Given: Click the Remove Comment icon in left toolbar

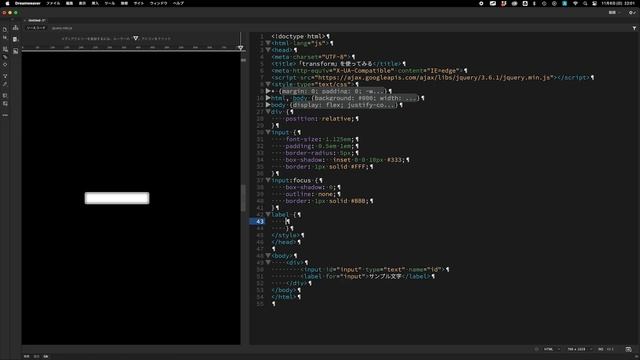Looking at the screenshot, I should tap(5, 104).
